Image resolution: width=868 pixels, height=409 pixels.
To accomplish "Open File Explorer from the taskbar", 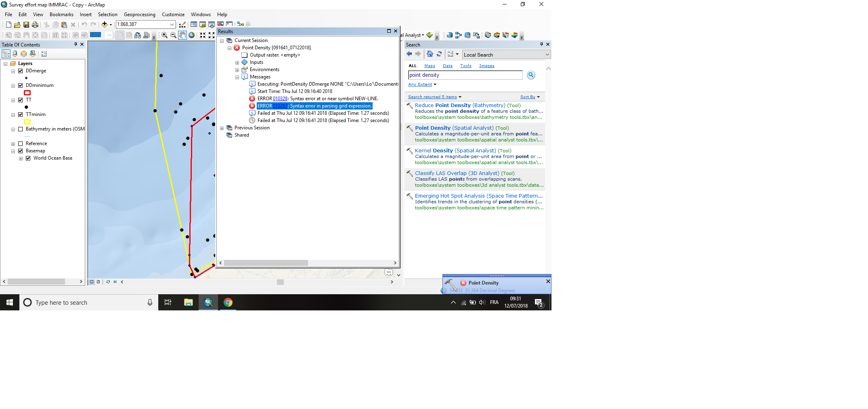I will [x=189, y=302].
